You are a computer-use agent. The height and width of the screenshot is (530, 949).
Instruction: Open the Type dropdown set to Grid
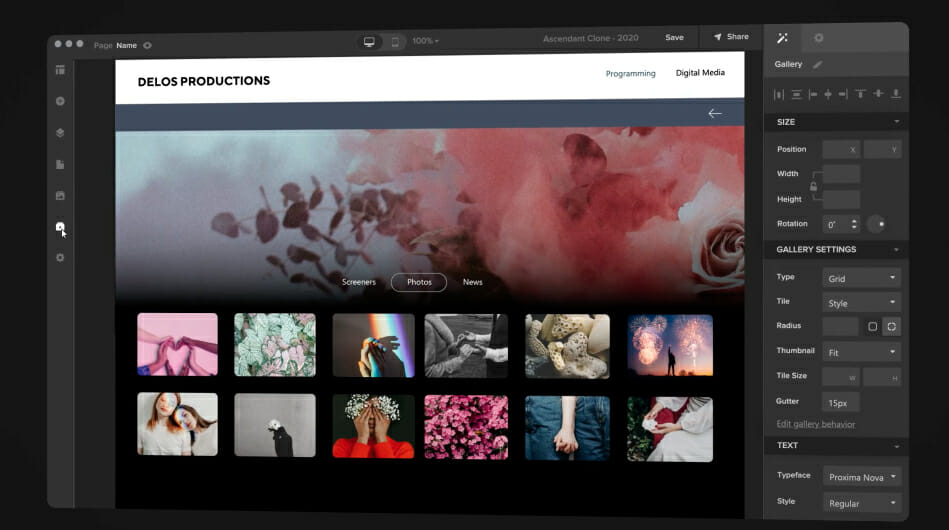861,278
